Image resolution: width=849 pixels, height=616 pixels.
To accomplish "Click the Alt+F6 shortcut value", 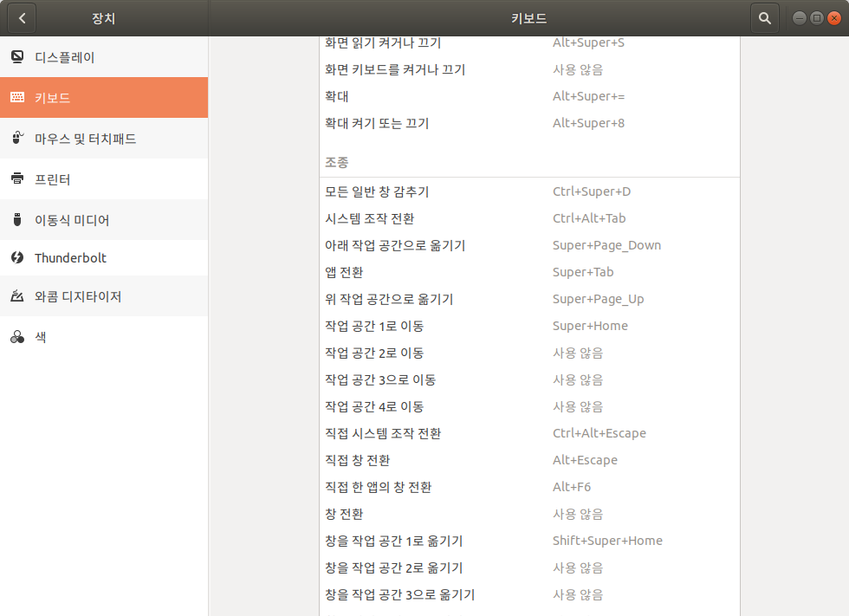I will [x=571, y=487].
